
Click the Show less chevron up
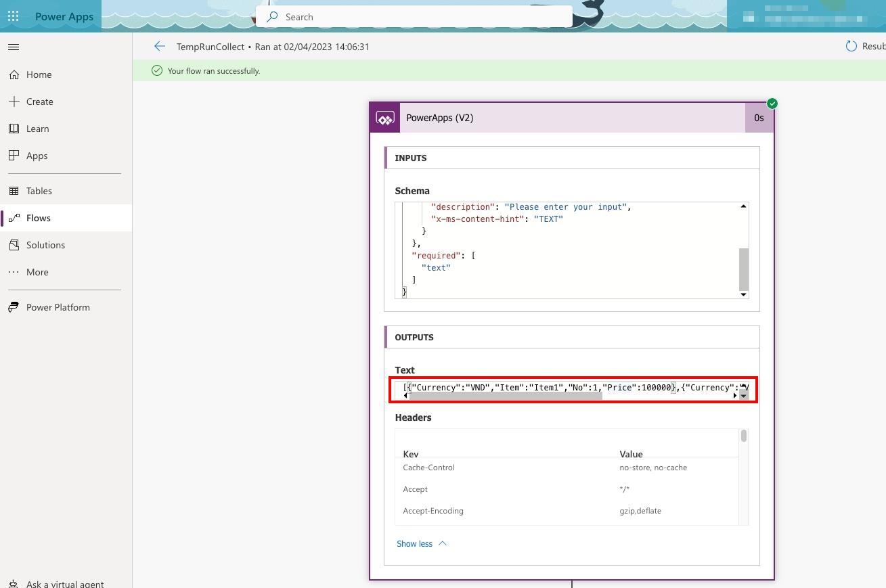[443, 543]
